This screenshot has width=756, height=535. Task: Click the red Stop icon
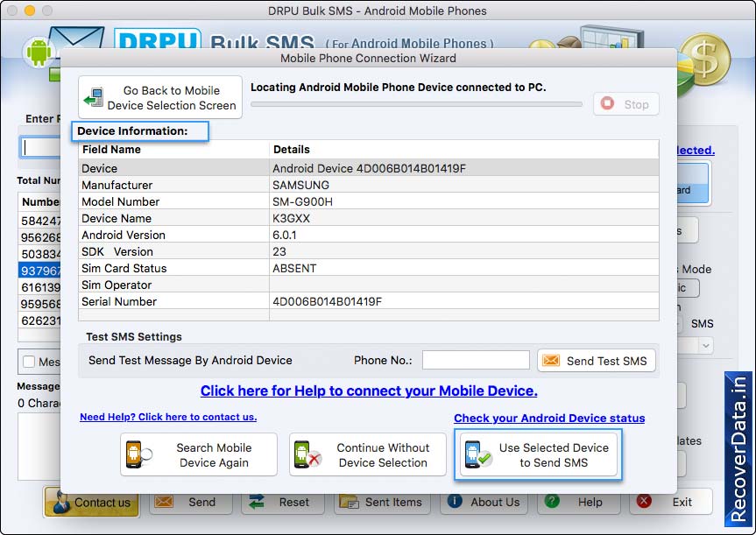tap(607, 103)
